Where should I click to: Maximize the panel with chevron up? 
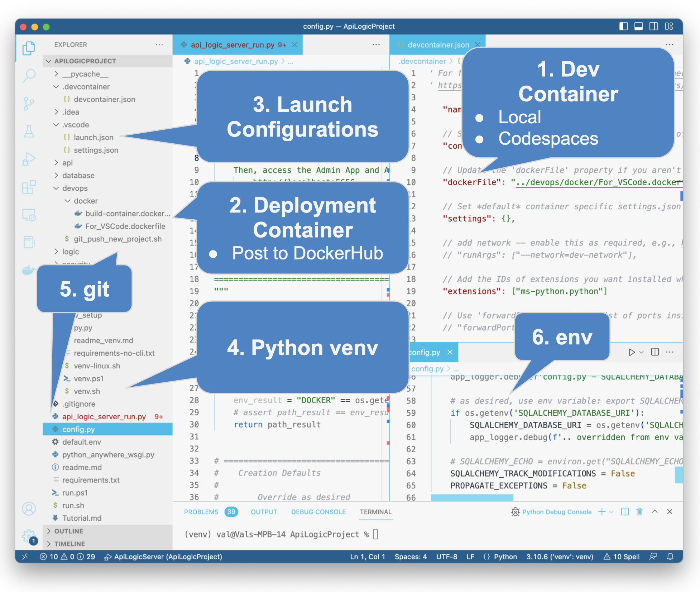coord(655,512)
